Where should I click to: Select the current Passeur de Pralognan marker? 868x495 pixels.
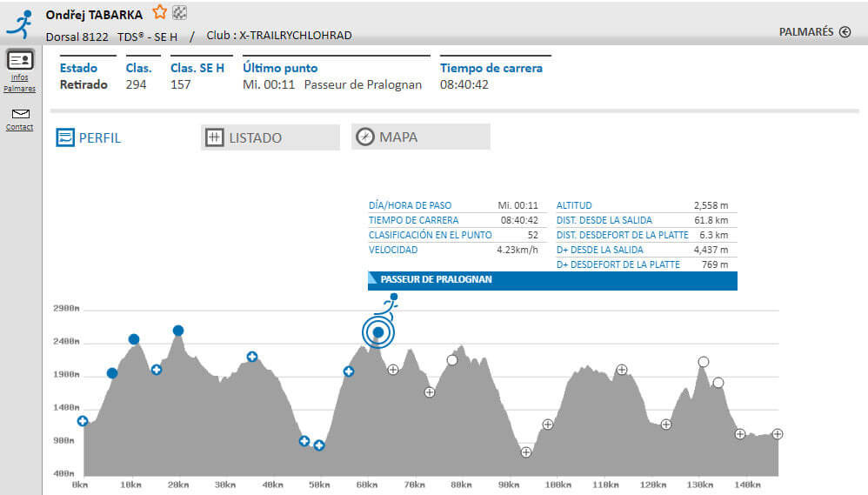[x=378, y=332]
